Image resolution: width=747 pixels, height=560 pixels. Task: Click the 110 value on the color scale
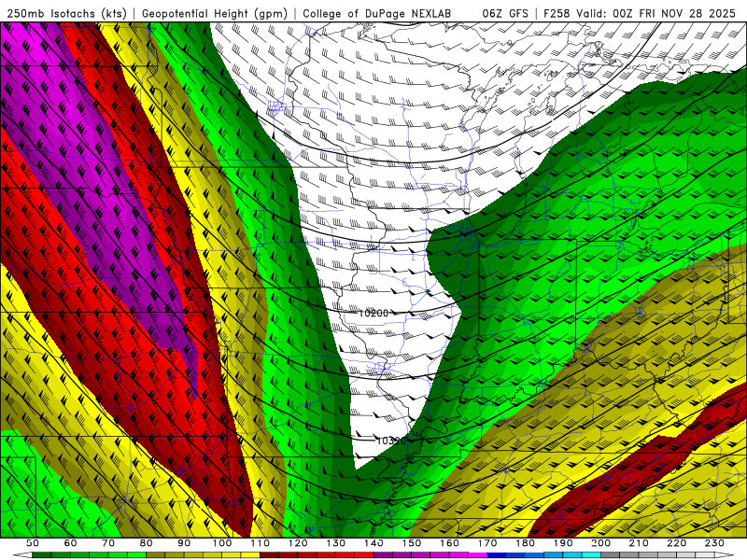[261, 543]
